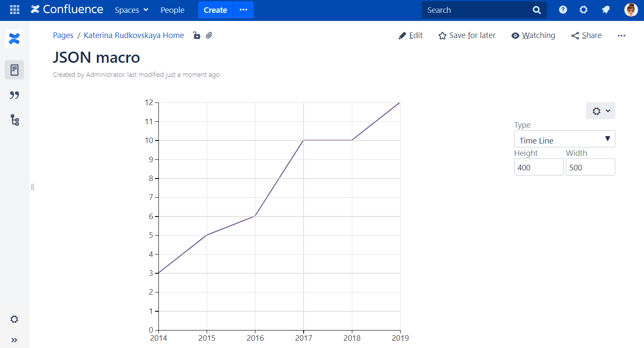Toggle Save for later star
644x348 pixels.
[467, 35]
